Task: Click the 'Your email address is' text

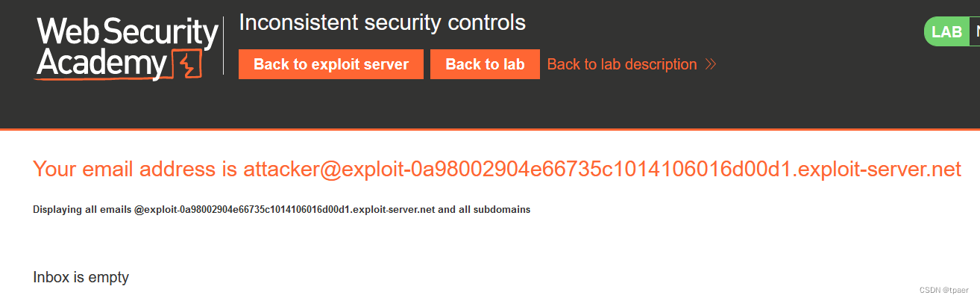Action: coord(135,170)
